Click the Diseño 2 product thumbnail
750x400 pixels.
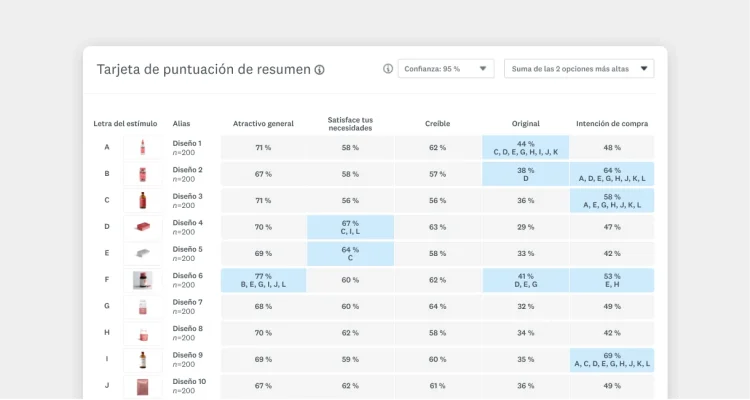click(142, 174)
